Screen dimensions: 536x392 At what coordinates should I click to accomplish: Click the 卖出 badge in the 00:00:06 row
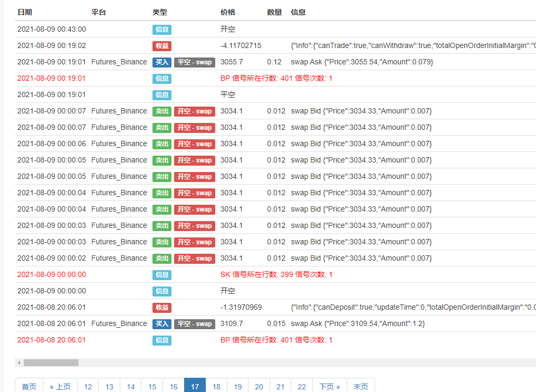point(162,144)
